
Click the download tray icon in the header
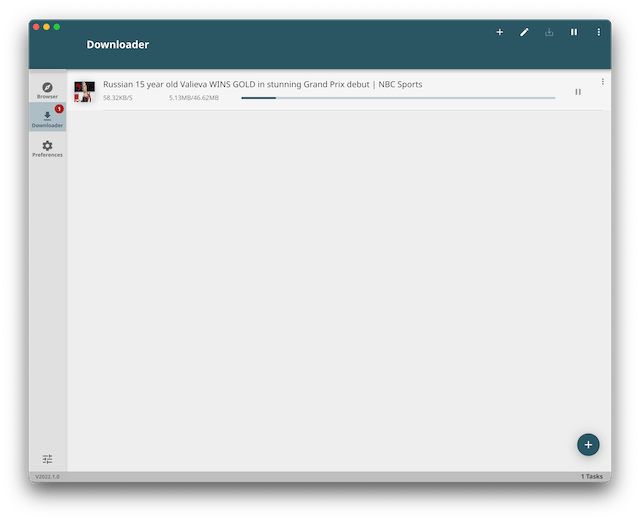tap(549, 32)
